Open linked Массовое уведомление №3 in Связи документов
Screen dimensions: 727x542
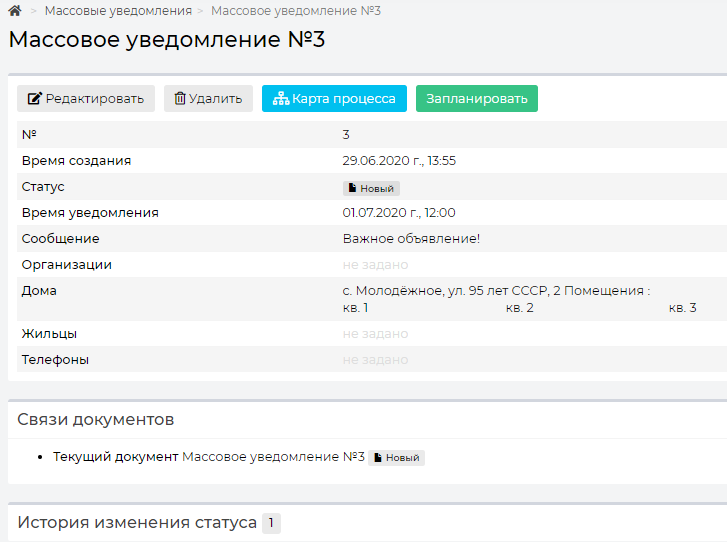coord(274,457)
